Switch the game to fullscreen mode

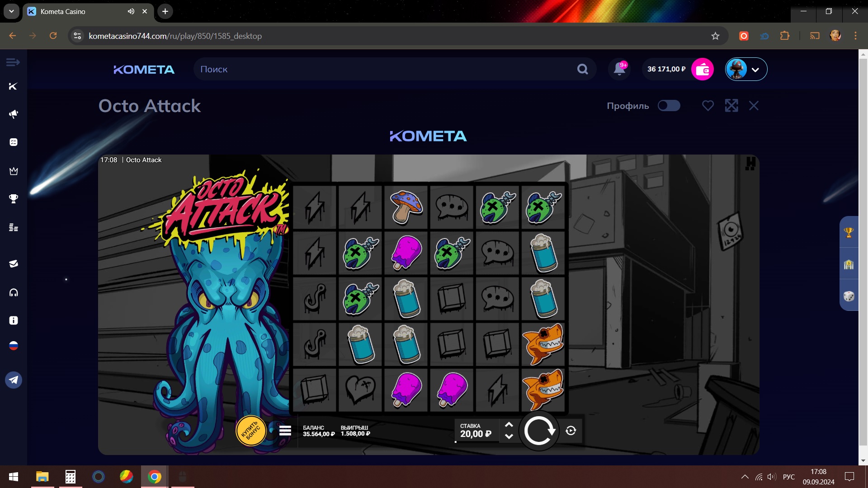(731, 106)
